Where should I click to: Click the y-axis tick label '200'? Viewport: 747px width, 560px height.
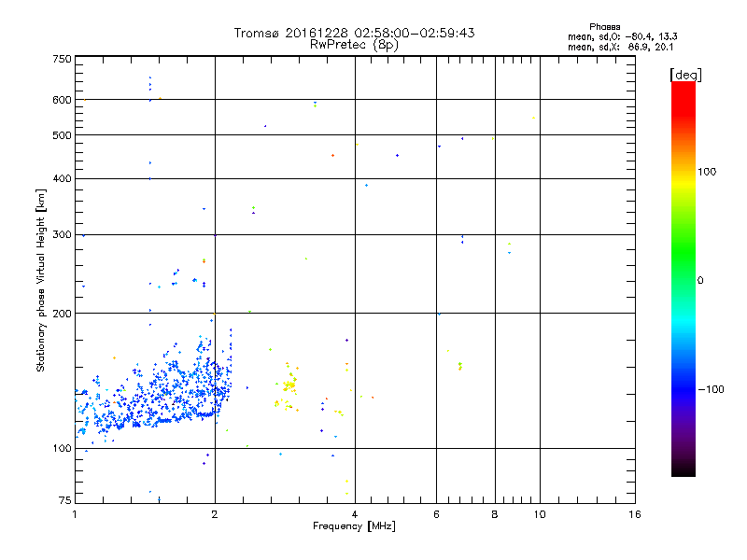[x=62, y=314]
